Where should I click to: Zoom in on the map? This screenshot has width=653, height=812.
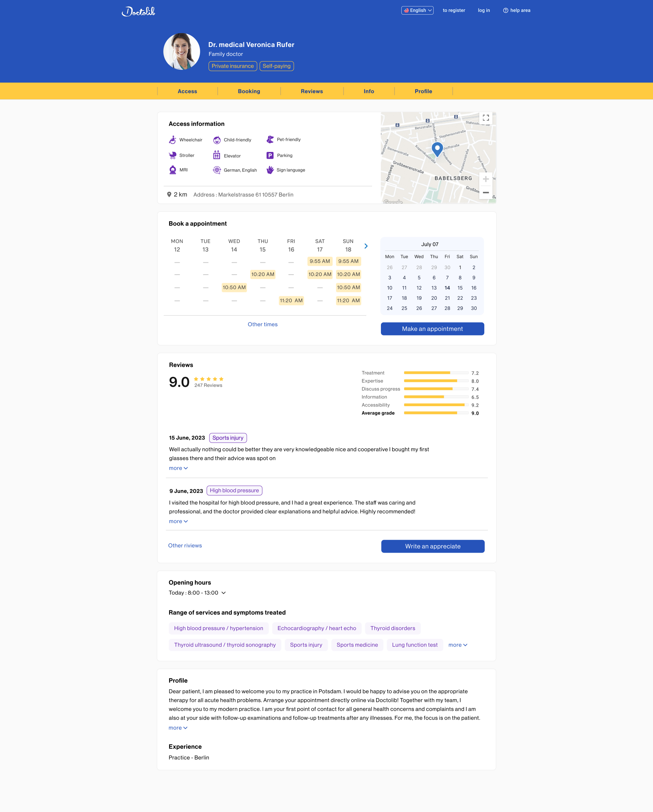[x=486, y=179]
